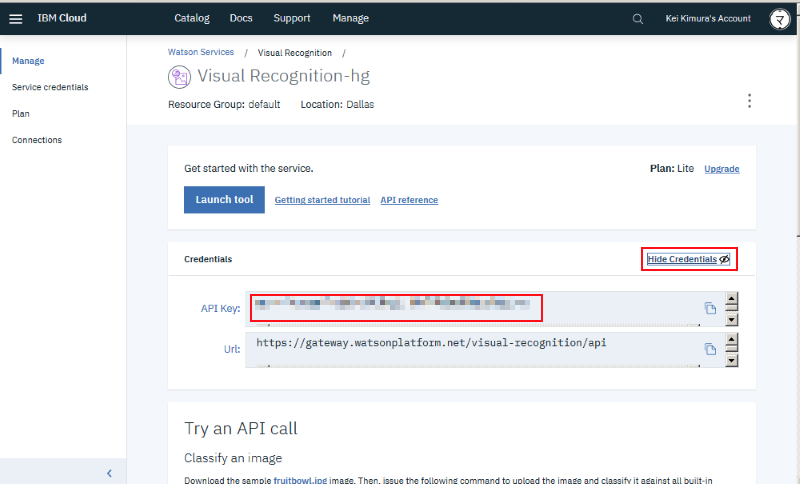
Task: Open the hamburger navigation menu
Action: click(x=16, y=19)
